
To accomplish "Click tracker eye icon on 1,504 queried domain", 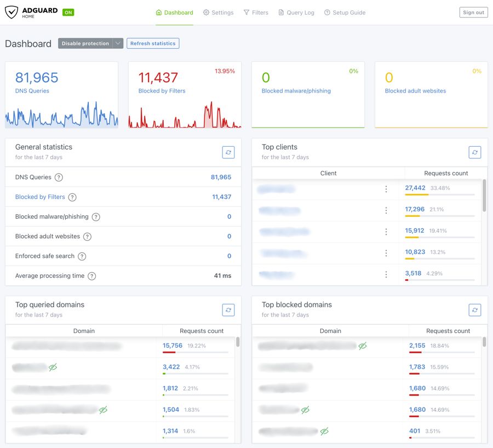I will [103, 410].
